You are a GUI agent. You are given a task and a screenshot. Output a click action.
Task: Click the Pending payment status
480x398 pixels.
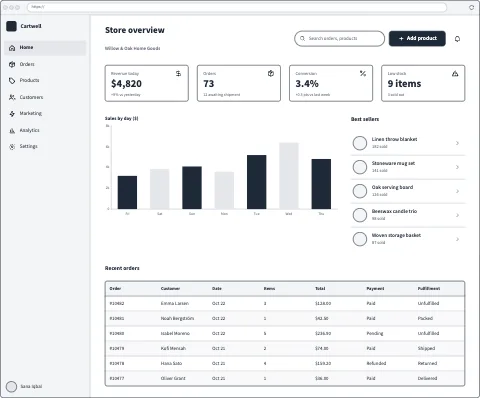[375, 334]
